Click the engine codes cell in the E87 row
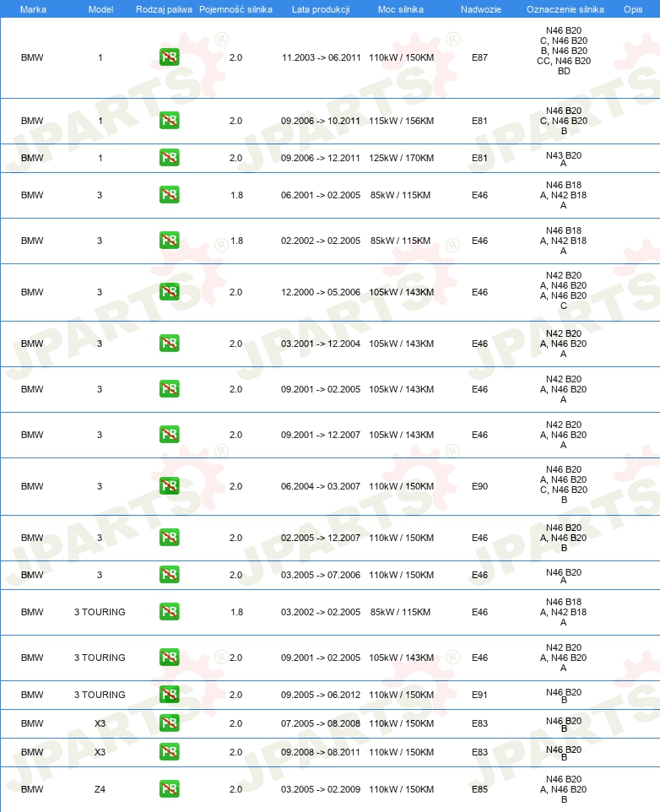 [564, 51]
